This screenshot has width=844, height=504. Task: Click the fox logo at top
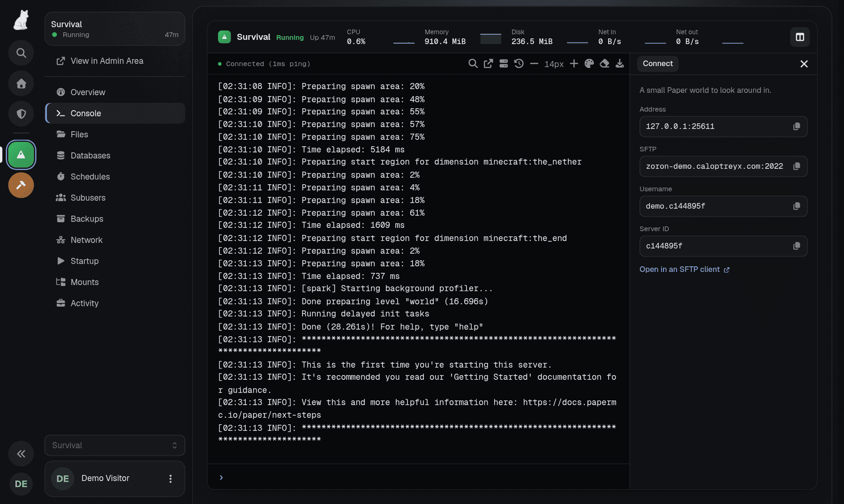click(x=21, y=20)
